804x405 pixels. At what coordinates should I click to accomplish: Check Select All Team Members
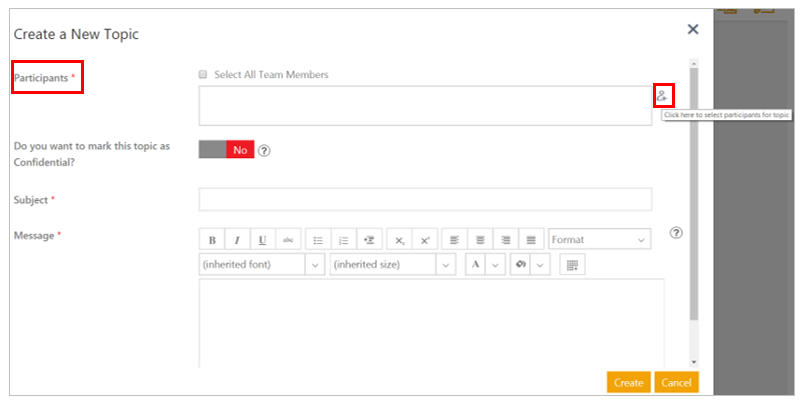click(203, 75)
